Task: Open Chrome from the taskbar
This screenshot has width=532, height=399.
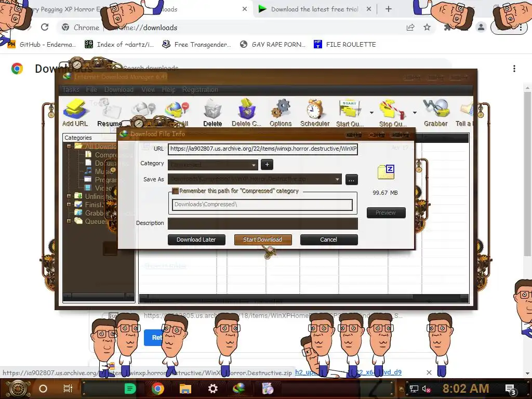Action: click(158, 389)
